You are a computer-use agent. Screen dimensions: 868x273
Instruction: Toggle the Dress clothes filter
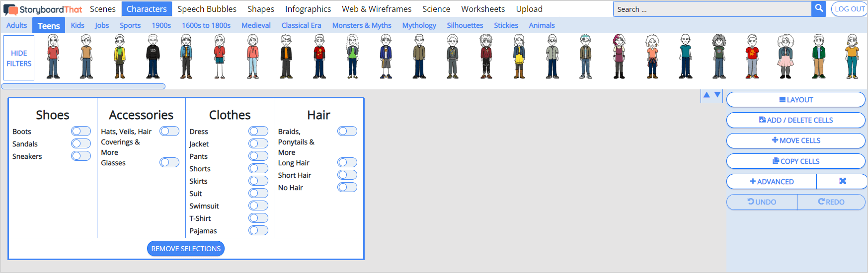tap(258, 131)
